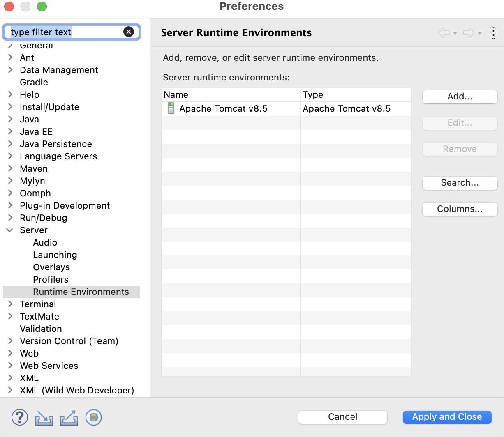Select Profilers under Server
Image resolution: width=504 pixels, height=437 pixels.
coord(51,279)
